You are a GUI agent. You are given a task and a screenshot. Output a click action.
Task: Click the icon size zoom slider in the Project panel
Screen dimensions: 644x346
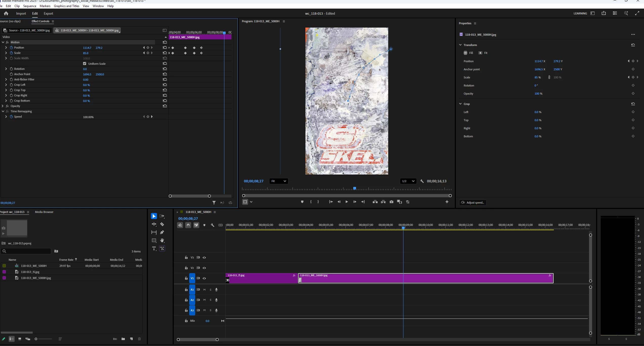[x=36, y=339]
